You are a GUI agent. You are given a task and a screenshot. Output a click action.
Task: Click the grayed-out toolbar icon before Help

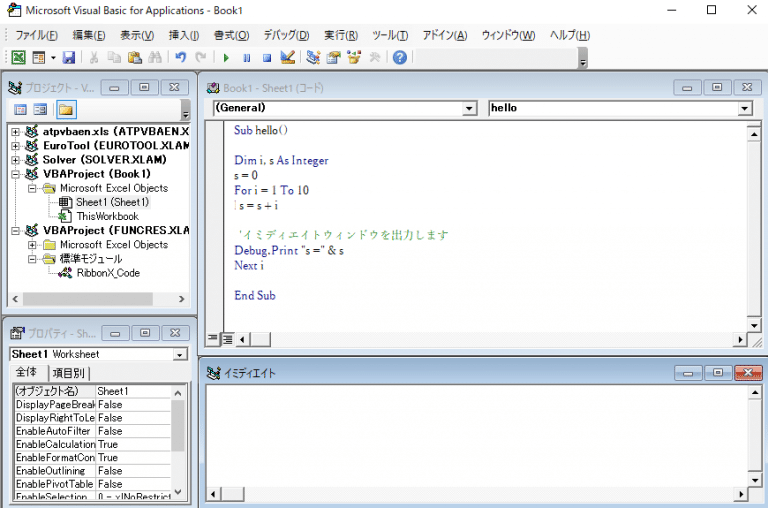[375, 57]
